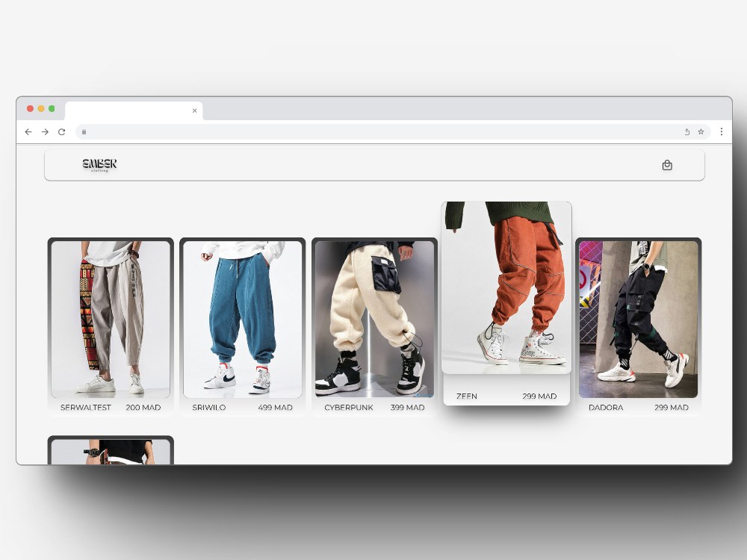This screenshot has height=560, width=747.
Task: Click the browser back arrow
Action: coord(28,131)
